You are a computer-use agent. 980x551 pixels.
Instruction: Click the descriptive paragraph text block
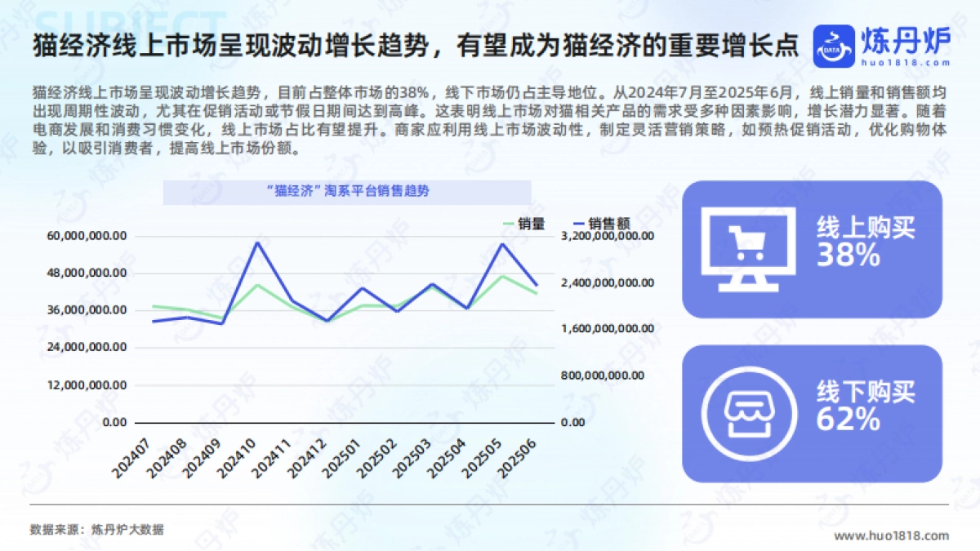click(x=489, y=120)
